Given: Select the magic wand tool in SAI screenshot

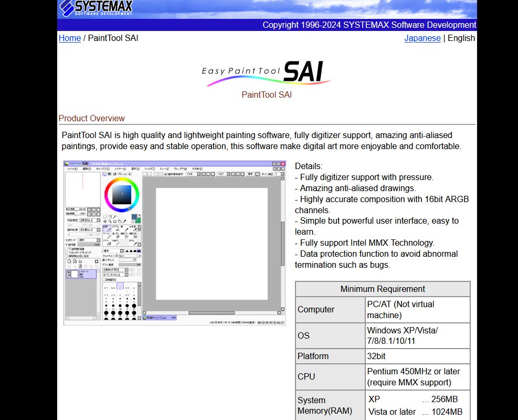Looking at the screenshot, I should [114, 216].
